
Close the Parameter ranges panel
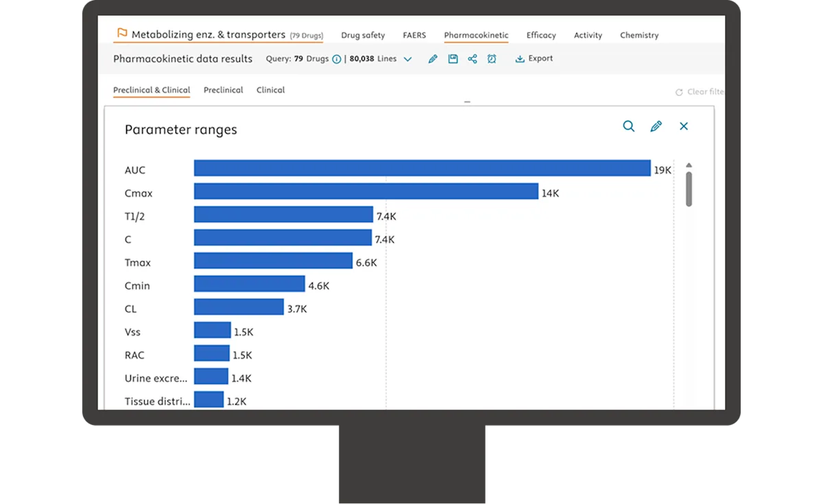684,126
